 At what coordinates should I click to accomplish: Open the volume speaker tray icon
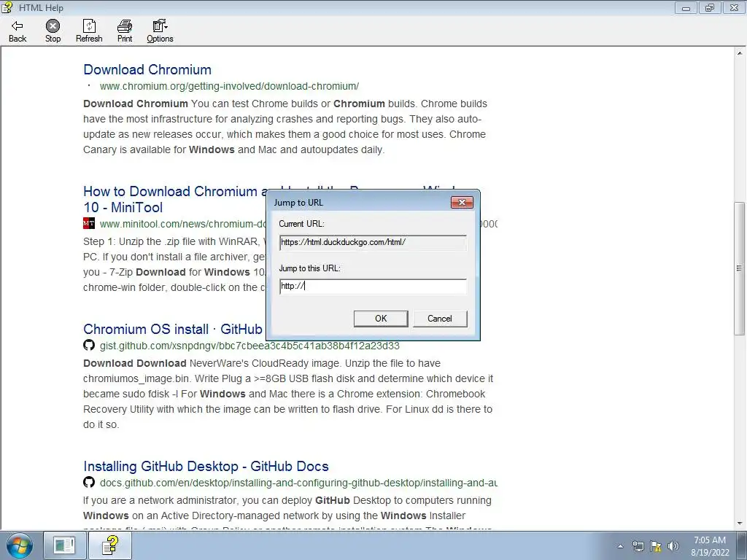click(673, 546)
